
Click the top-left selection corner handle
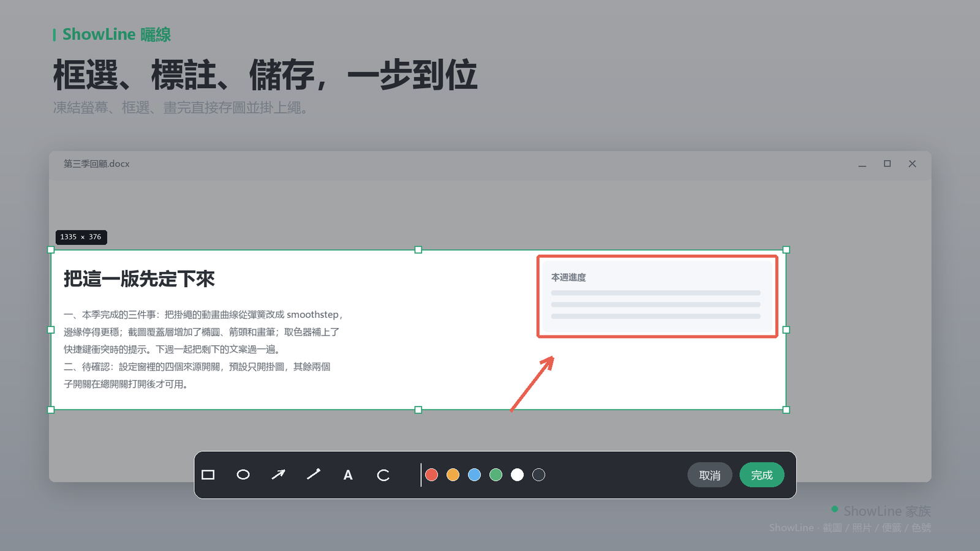point(51,250)
